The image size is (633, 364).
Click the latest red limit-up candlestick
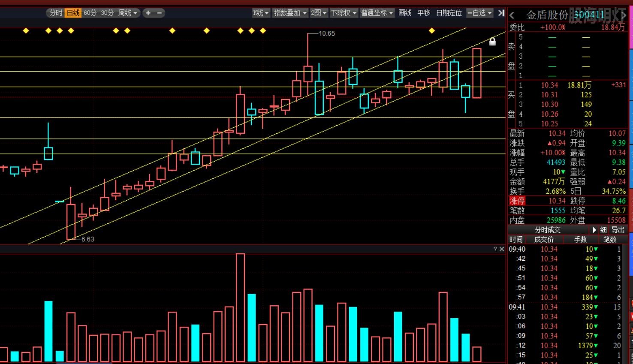[477, 73]
